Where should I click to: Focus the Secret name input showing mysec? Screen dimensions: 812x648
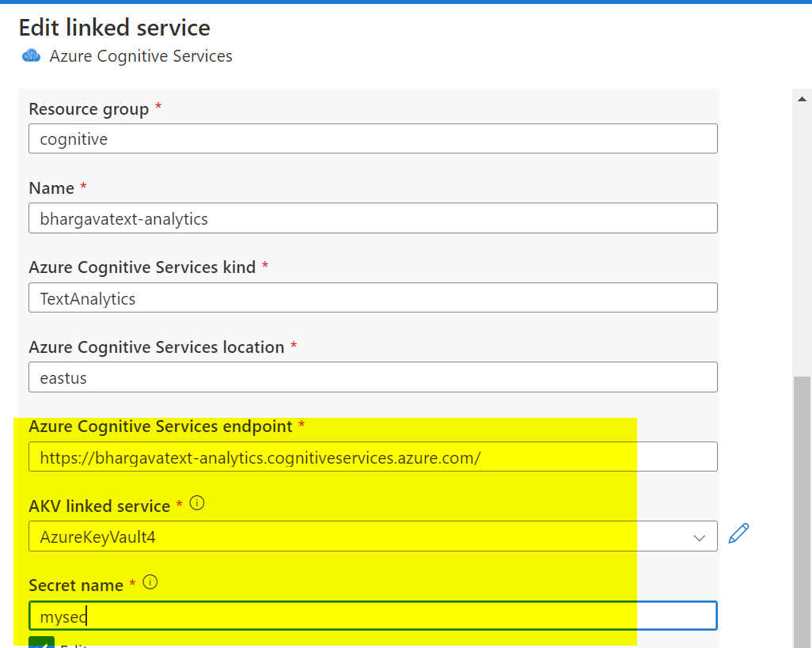pos(372,615)
